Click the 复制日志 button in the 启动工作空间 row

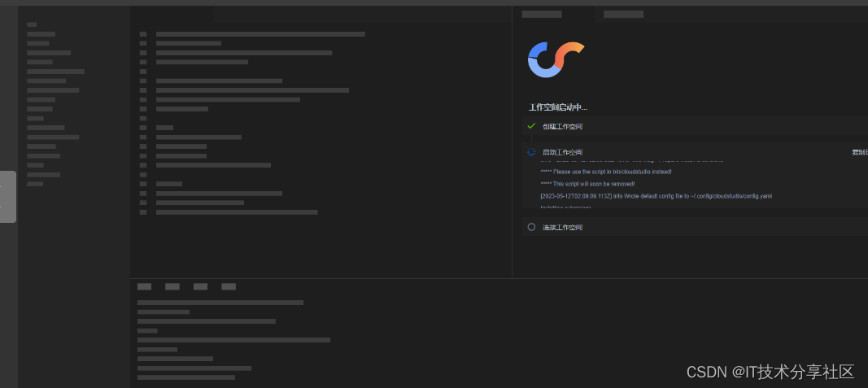pyautogui.click(x=860, y=152)
